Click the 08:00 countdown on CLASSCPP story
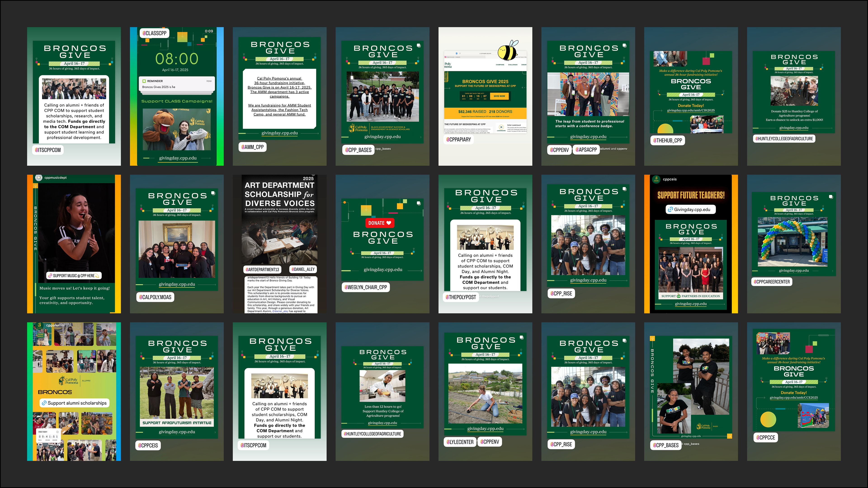 click(177, 59)
